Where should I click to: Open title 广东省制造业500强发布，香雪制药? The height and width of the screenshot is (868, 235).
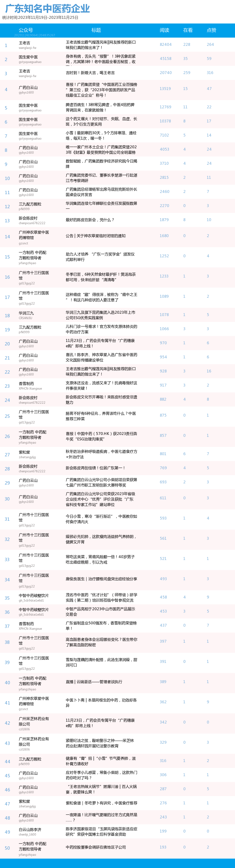coord(101,626)
